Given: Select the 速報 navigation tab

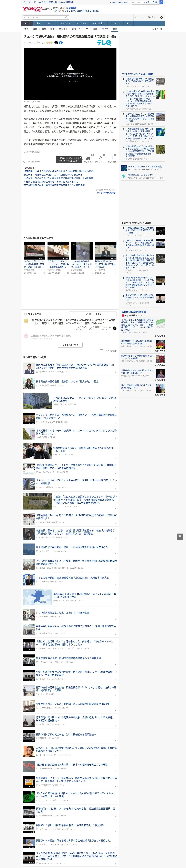Looking at the screenshot, I should coord(38,24).
